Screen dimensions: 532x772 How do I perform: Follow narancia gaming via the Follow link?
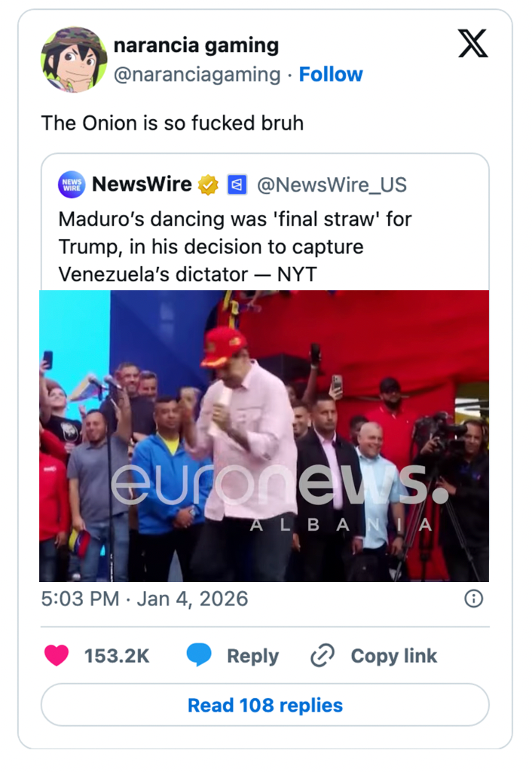pos(331,74)
